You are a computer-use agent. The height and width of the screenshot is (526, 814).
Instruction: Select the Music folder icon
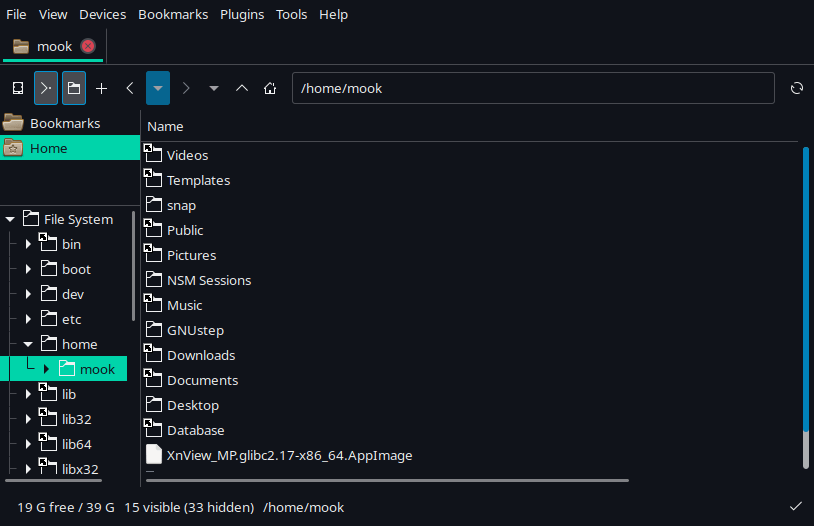coord(153,303)
